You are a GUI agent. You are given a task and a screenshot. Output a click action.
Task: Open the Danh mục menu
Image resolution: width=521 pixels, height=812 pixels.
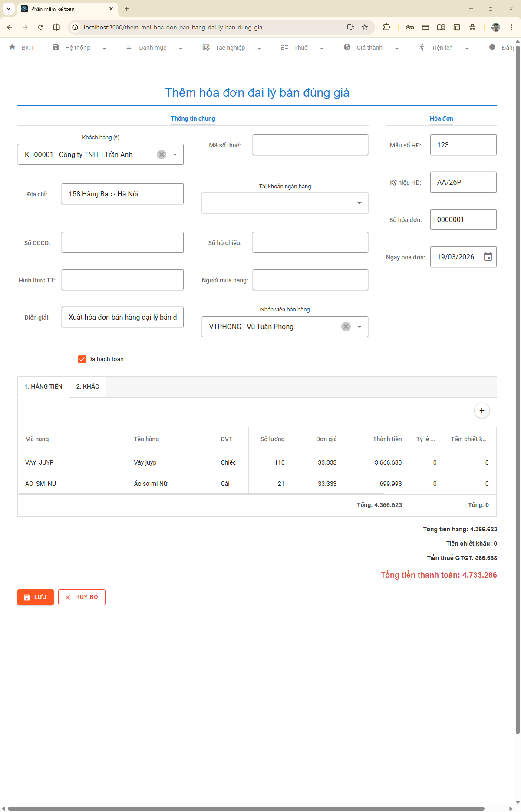(x=153, y=48)
